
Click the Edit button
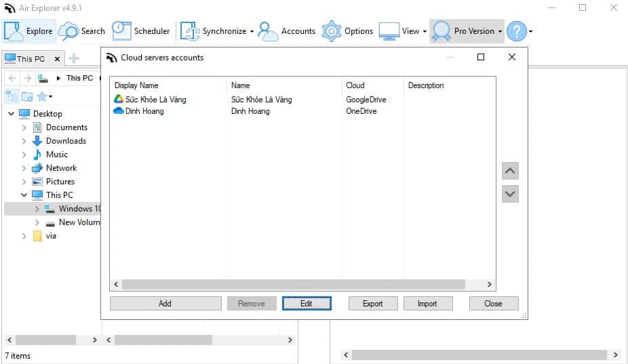[x=307, y=304]
